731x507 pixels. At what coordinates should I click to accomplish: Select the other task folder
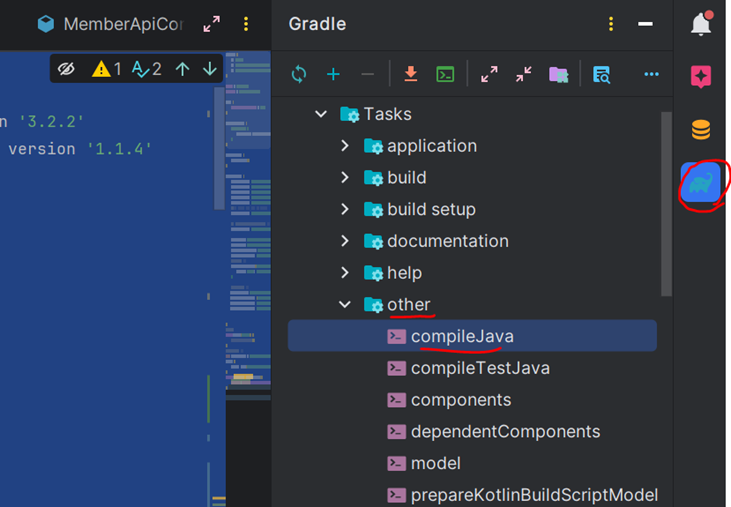pyautogui.click(x=397, y=304)
